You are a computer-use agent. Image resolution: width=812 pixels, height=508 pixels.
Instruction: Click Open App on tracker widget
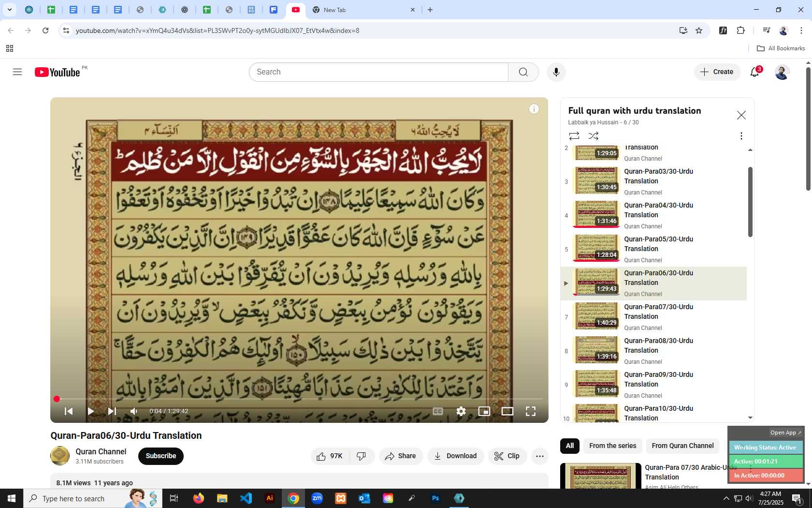coord(785,433)
